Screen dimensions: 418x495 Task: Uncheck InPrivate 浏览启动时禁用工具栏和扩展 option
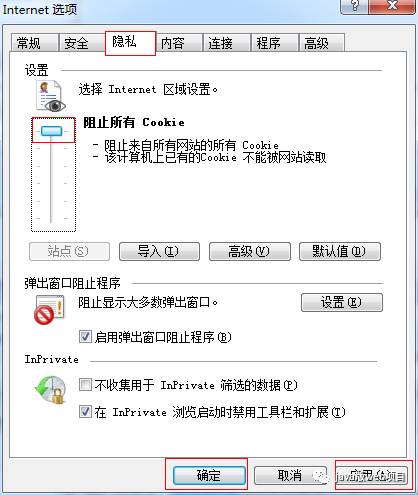point(85,412)
